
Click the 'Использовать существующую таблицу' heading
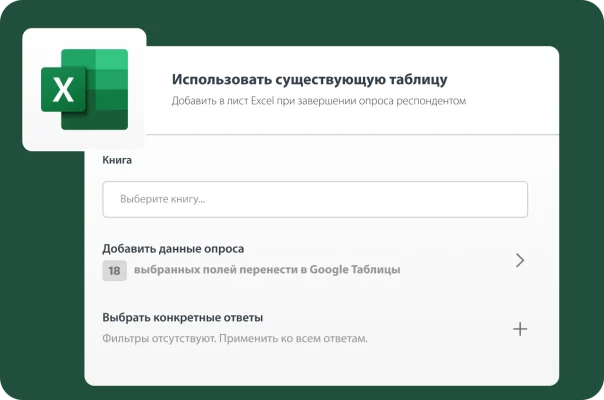(x=309, y=79)
